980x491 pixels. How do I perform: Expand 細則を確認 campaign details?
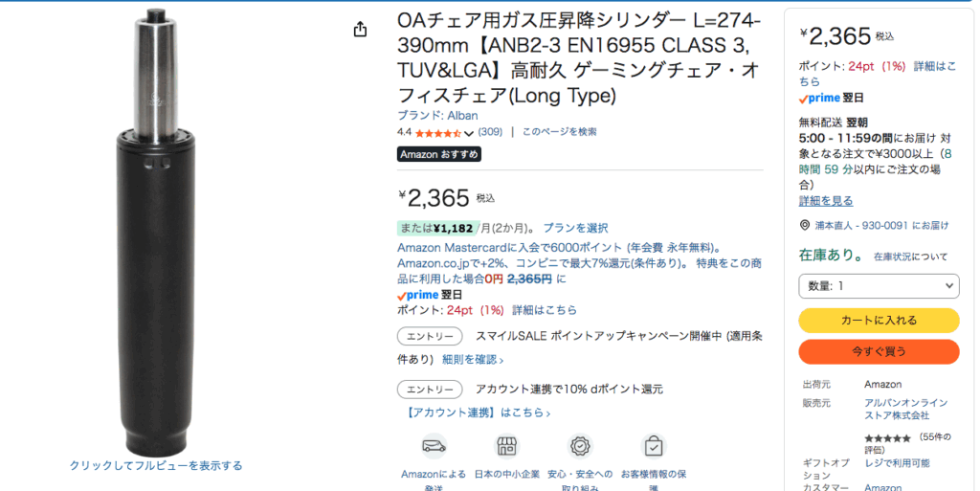coord(473,360)
